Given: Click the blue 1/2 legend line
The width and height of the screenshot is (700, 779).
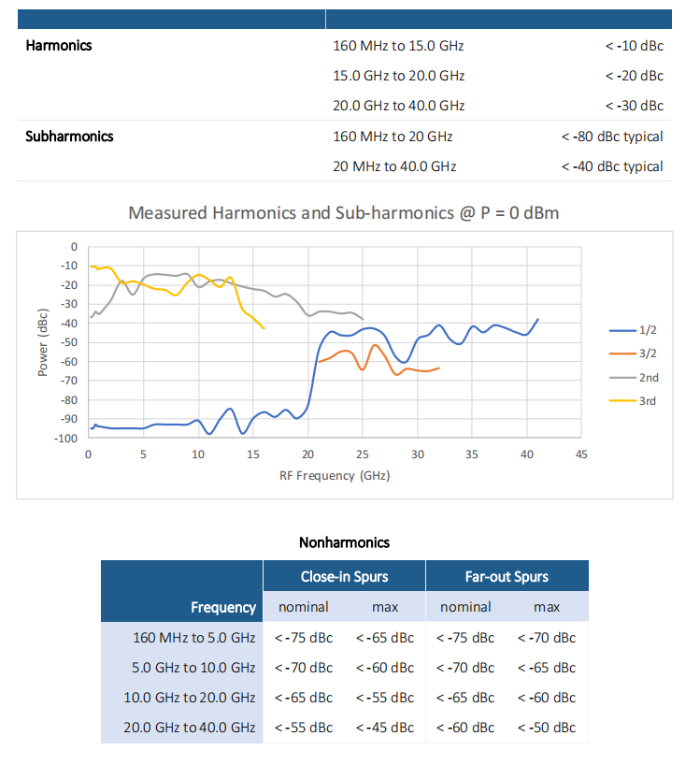Looking at the screenshot, I should point(622,330).
